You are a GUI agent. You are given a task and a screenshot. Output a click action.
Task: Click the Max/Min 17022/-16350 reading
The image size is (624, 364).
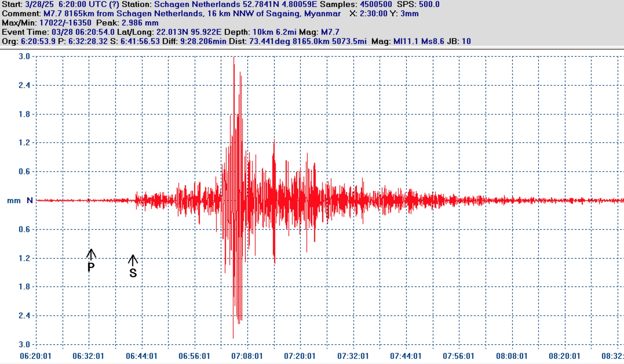click(65, 23)
